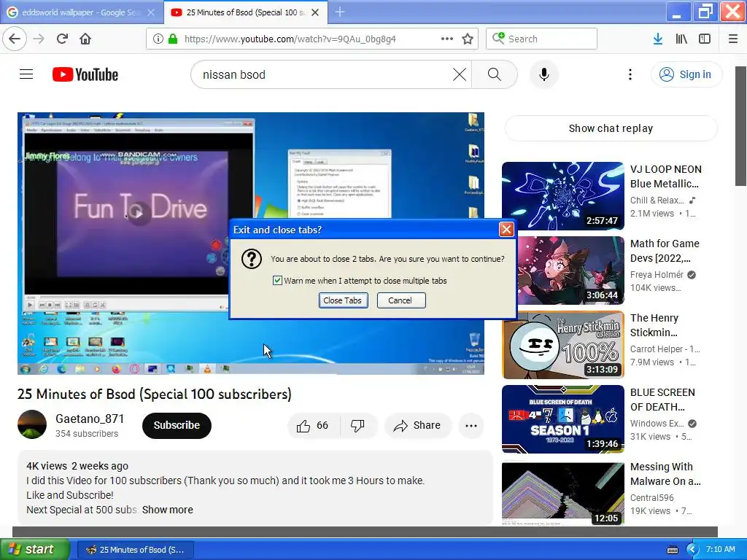This screenshot has width=747, height=560.
Task: Open the VJ LOOP NEON Blue Metallic title
Action: (665, 176)
